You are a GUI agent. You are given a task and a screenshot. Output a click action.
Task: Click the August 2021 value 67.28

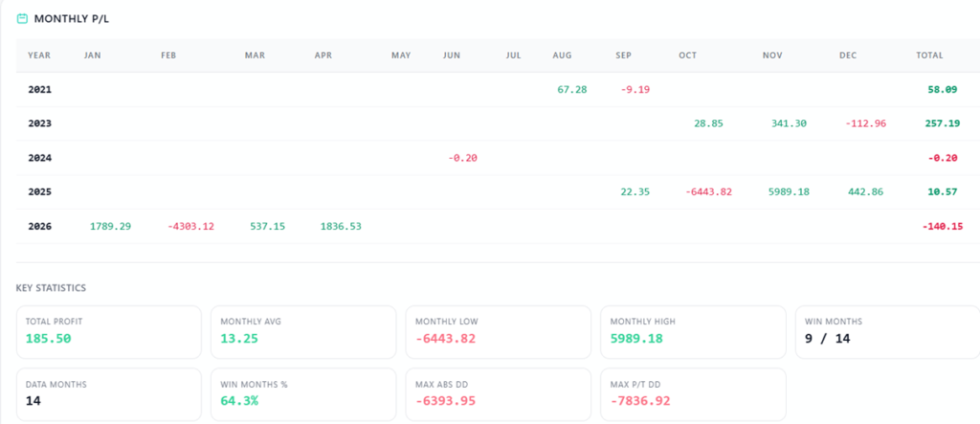click(x=571, y=89)
